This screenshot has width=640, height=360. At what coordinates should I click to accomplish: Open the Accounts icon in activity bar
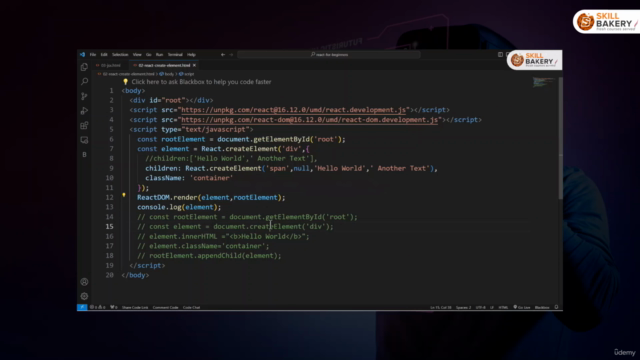(x=84, y=282)
